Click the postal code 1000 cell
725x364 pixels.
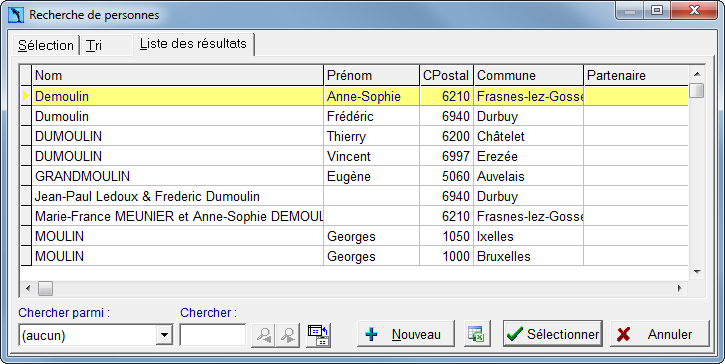446,256
